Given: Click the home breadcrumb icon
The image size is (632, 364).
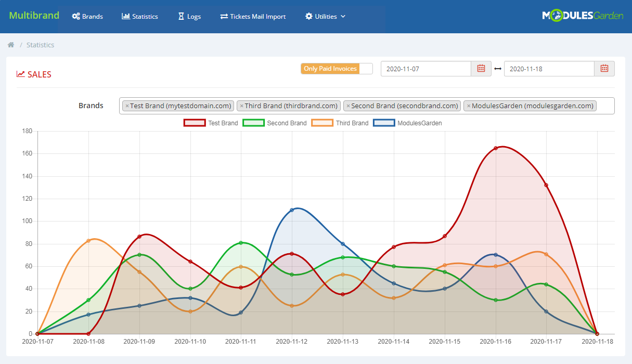Looking at the screenshot, I should pos(10,45).
